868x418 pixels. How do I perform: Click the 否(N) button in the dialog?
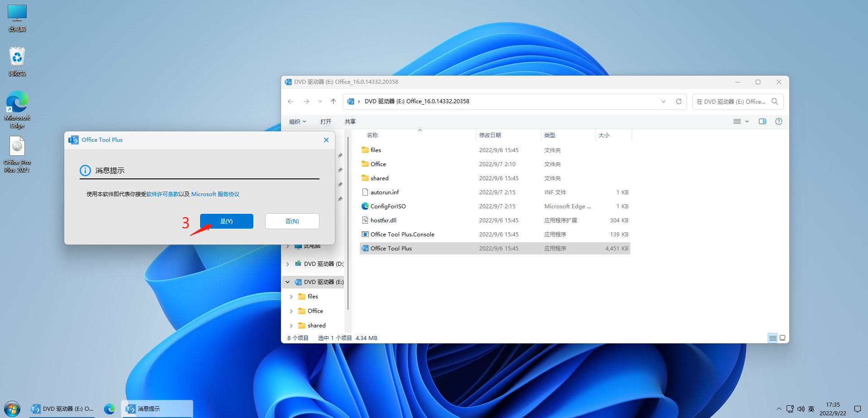point(292,221)
